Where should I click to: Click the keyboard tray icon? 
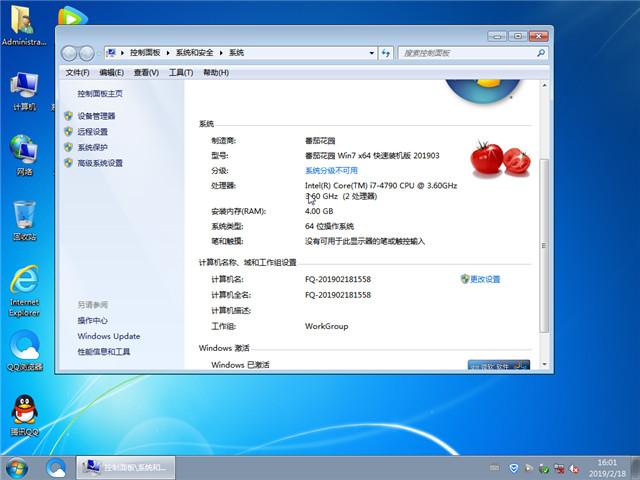point(495,468)
